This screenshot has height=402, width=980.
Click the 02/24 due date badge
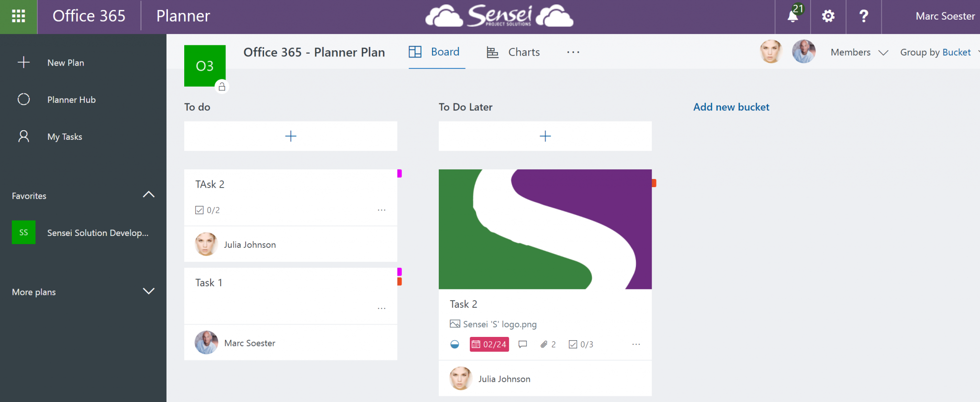[489, 344]
